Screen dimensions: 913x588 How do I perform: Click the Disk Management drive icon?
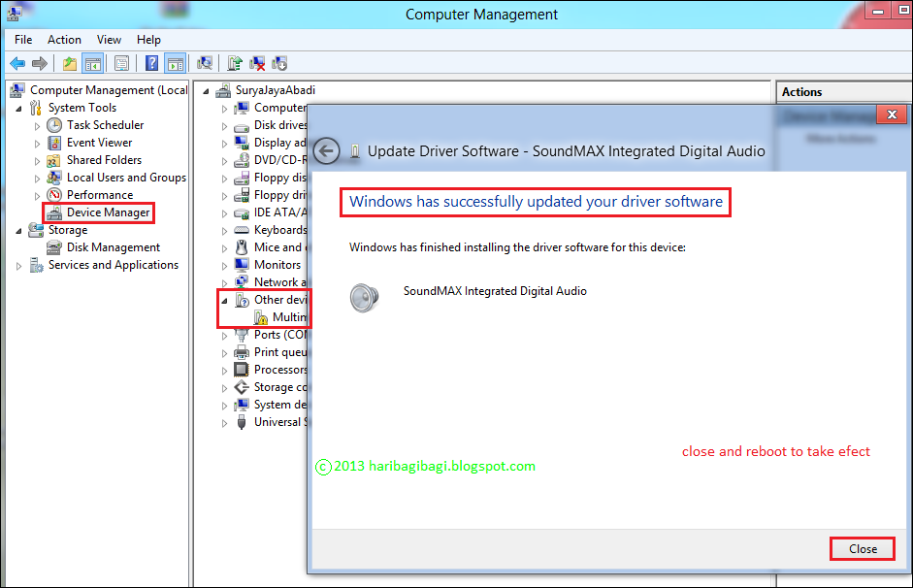pyautogui.click(x=54, y=248)
